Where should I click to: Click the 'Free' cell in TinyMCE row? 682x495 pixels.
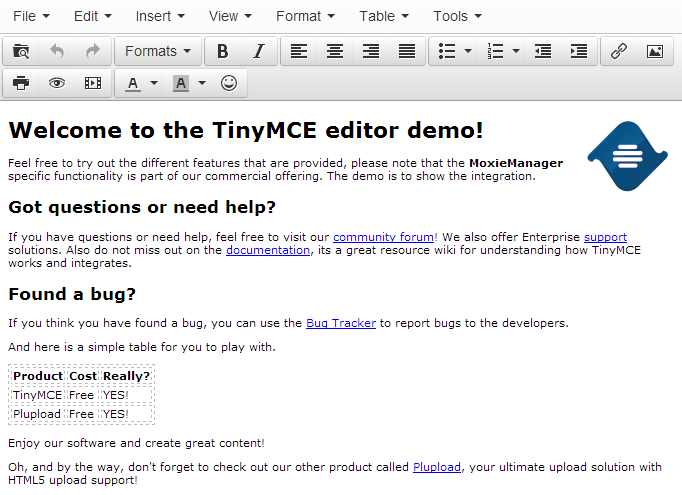tap(82, 395)
